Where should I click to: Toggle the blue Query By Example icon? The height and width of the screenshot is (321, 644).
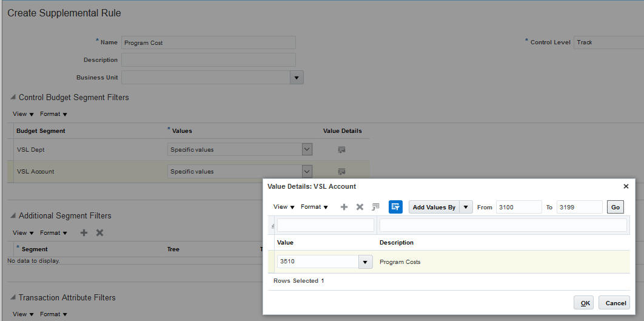395,207
